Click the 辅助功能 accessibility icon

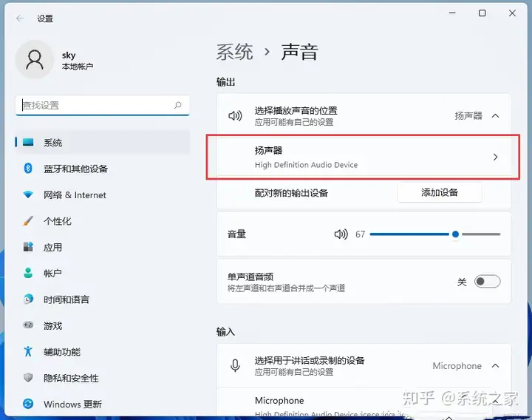click(x=28, y=351)
